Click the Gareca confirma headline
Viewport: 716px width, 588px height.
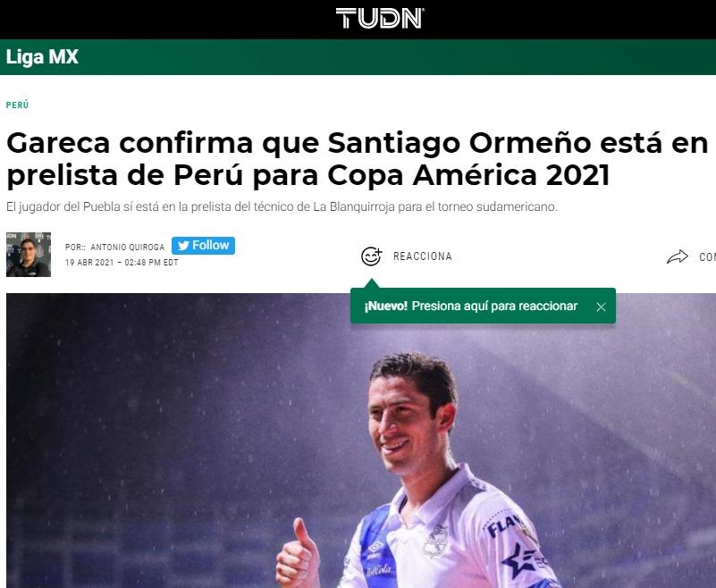[357, 159]
